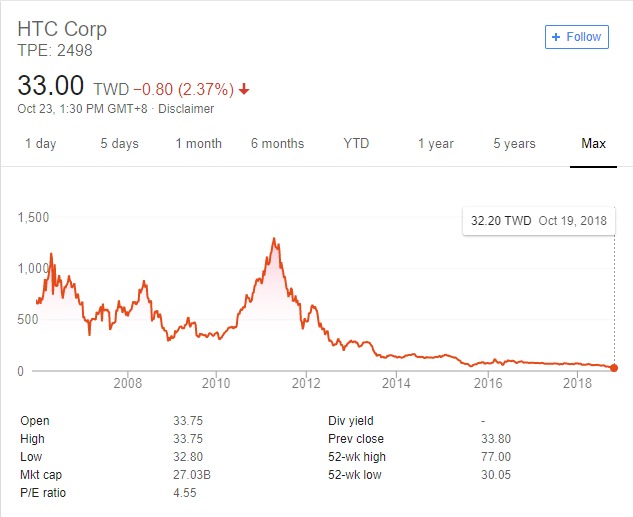Select the Max range tab
Viewport: 633px width, 517px height.
pos(593,144)
